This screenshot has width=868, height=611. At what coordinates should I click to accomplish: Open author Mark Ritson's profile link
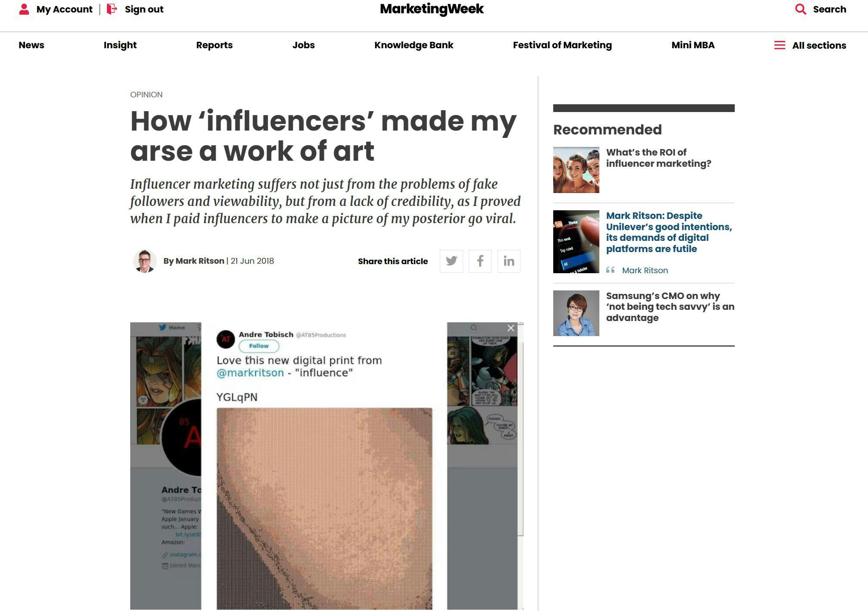pos(200,261)
